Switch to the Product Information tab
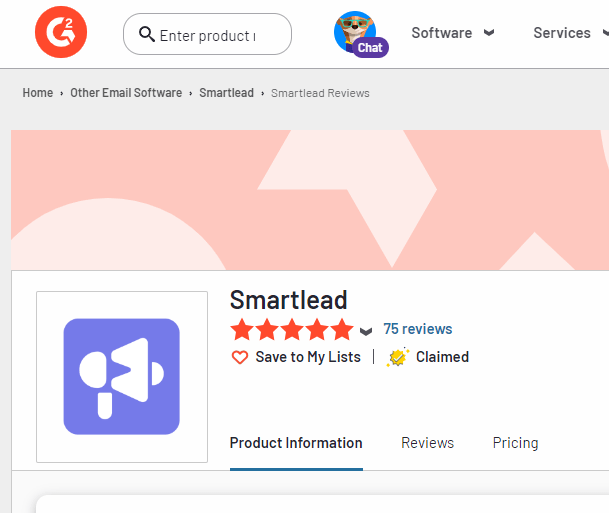The image size is (609, 513). pyautogui.click(x=296, y=443)
